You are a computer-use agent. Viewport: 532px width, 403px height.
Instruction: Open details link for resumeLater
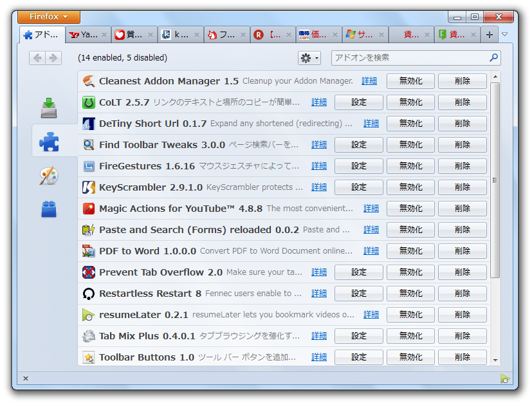371,315
